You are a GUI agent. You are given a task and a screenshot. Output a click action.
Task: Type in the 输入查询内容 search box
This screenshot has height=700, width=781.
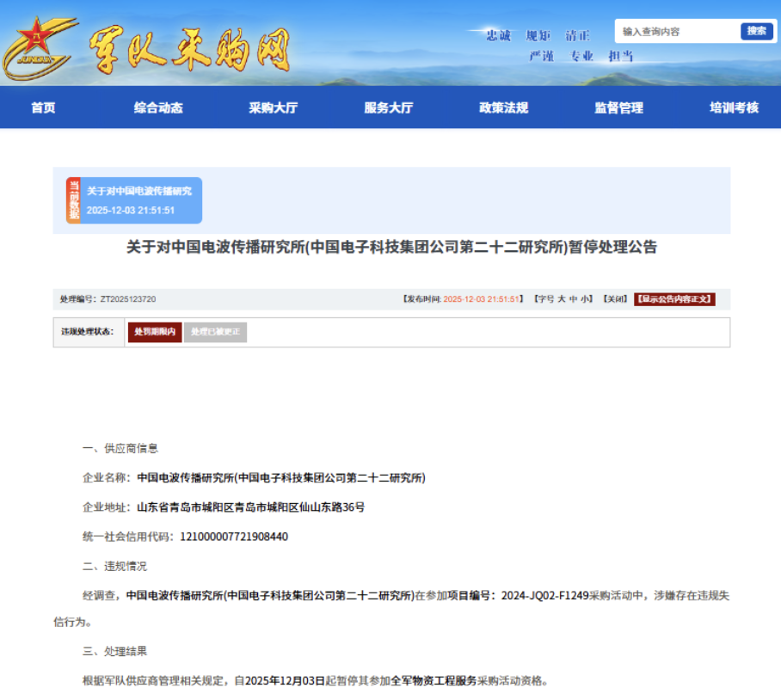coord(675,31)
